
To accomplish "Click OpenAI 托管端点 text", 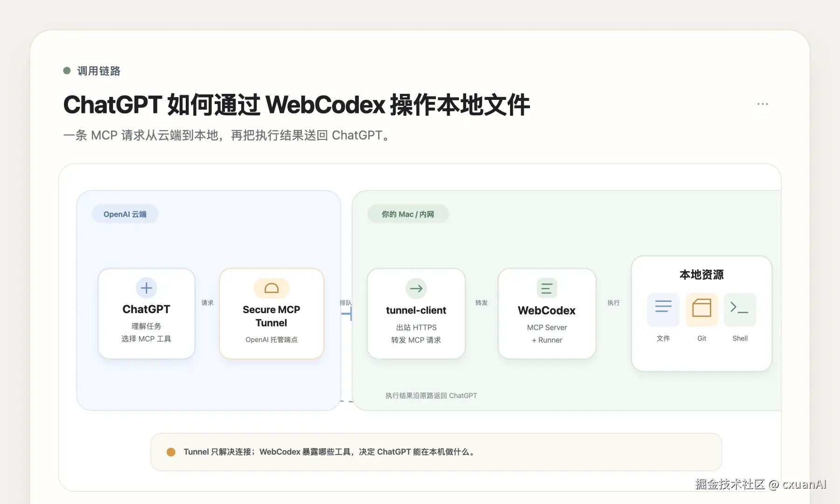I will (272, 340).
